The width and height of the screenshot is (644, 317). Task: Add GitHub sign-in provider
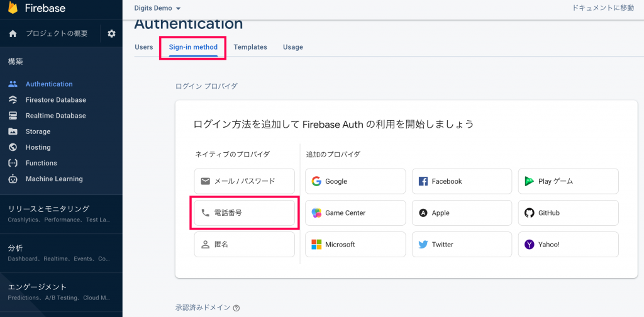569,213
